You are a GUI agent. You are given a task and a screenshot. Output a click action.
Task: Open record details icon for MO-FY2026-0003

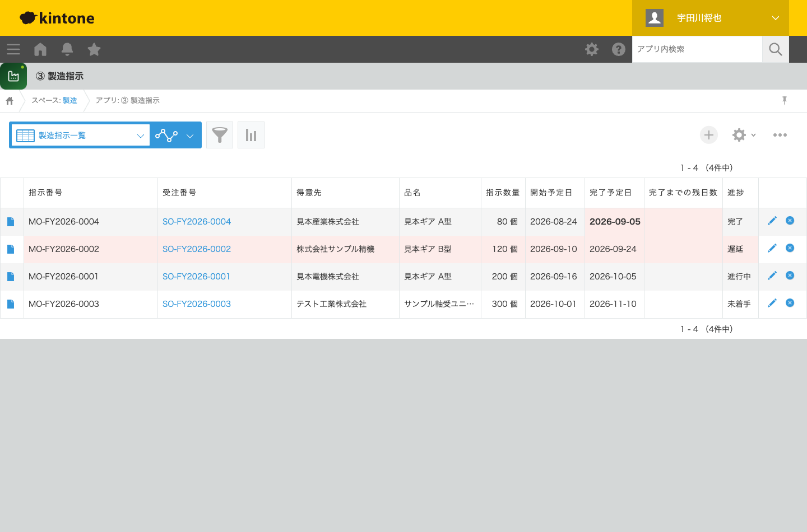click(x=11, y=304)
